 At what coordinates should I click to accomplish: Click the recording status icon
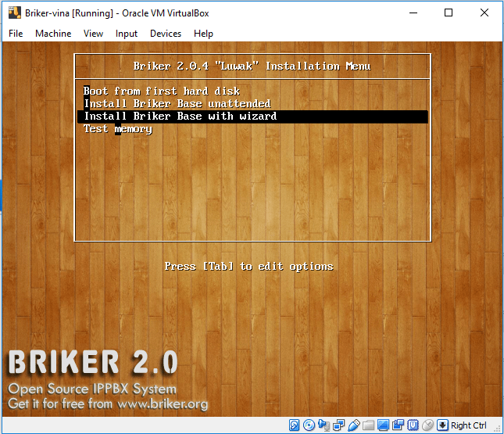tap(399, 425)
